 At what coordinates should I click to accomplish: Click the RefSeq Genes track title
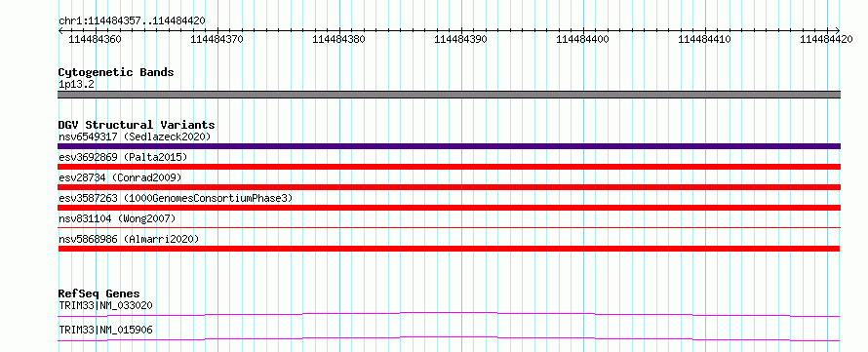(99, 293)
